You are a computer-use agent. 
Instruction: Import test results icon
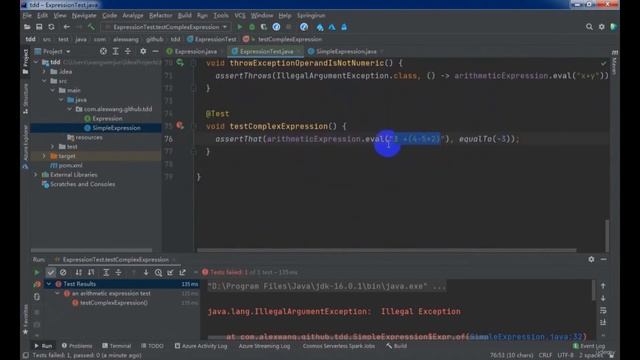click(x=170, y=272)
